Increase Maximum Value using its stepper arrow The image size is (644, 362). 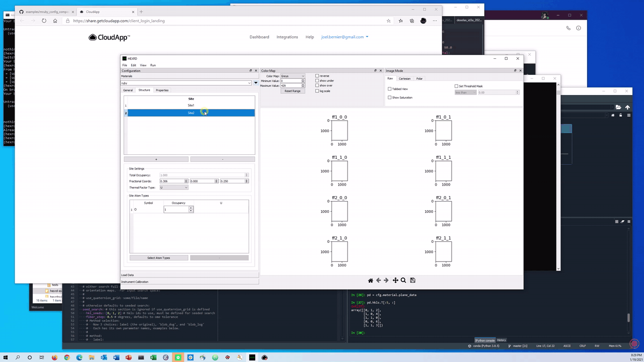(x=303, y=84)
